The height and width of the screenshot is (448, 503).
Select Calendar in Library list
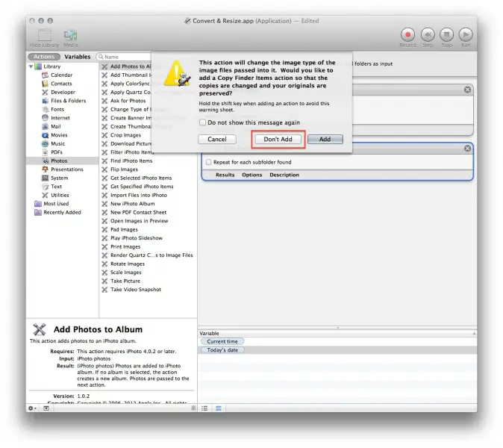[x=62, y=75]
